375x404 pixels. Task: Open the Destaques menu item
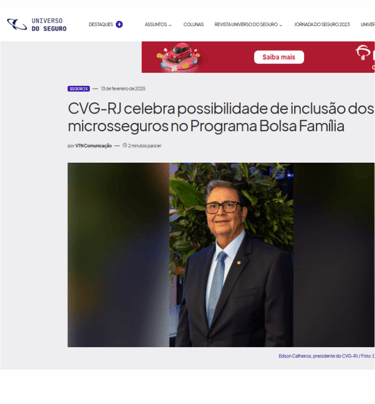(101, 24)
